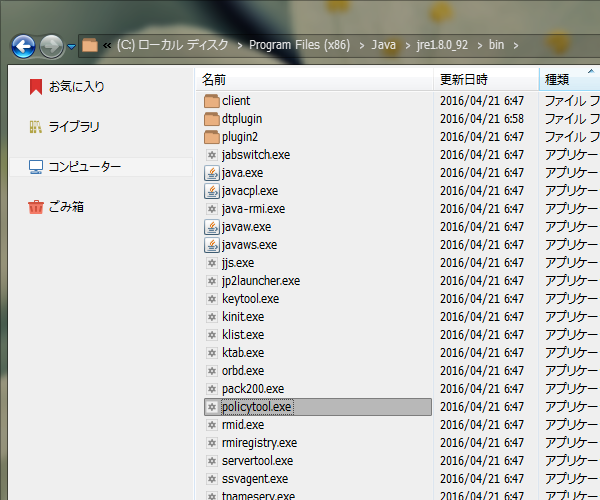The height and width of the screenshot is (500, 600).
Task: Select the client folder icon
Action: click(212, 101)
